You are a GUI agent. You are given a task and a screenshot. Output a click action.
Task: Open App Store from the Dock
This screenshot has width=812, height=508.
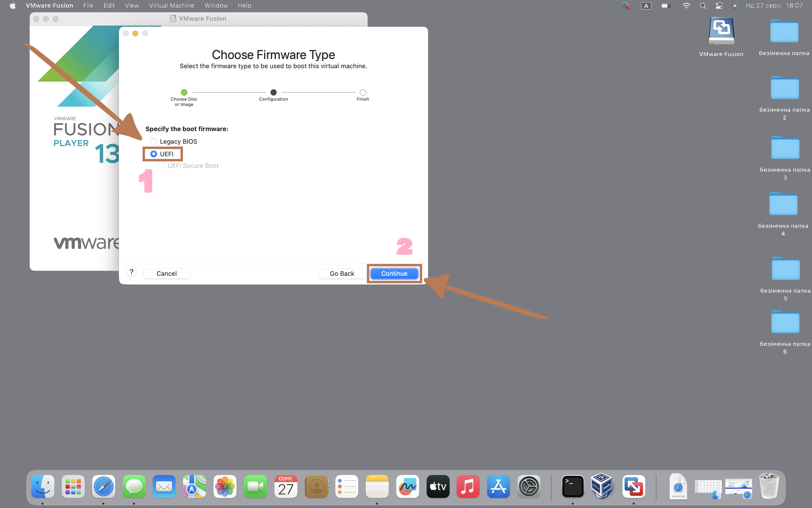(x=499, y=486)
